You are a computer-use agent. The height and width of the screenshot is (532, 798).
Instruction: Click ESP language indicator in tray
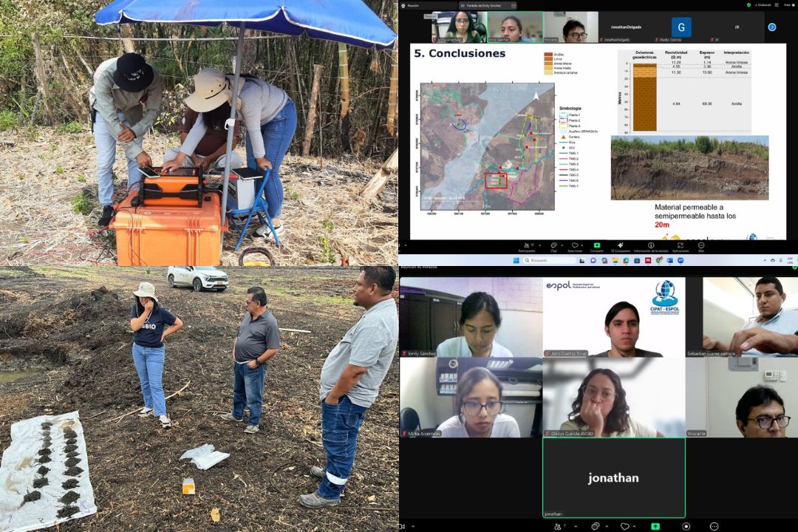click(x=790, y=261)
